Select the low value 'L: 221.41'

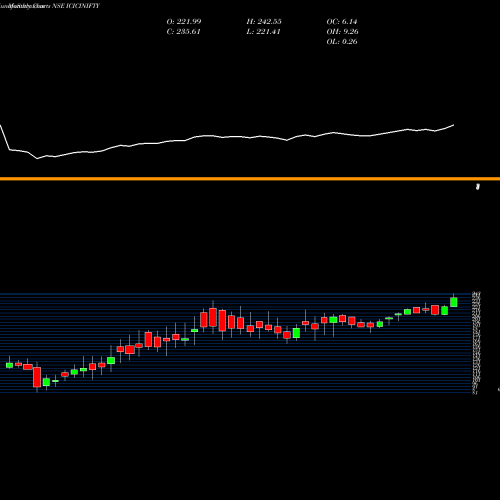click(263, 31)
